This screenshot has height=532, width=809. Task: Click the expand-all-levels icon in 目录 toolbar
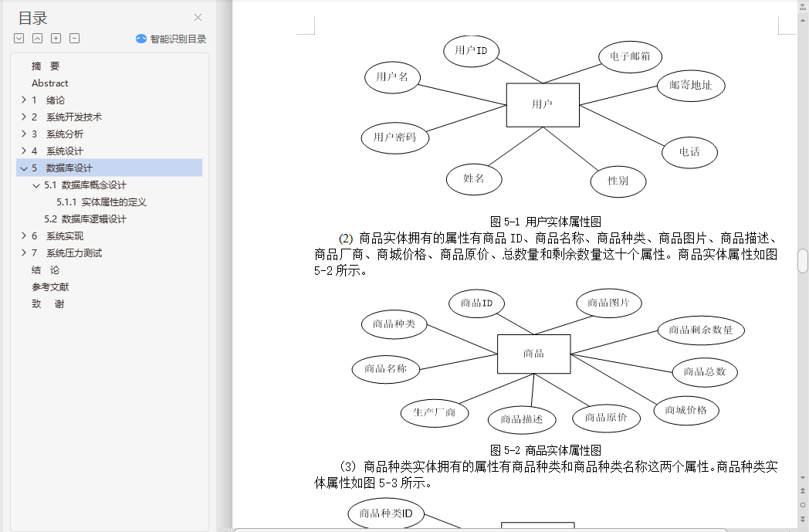point(19,38)
